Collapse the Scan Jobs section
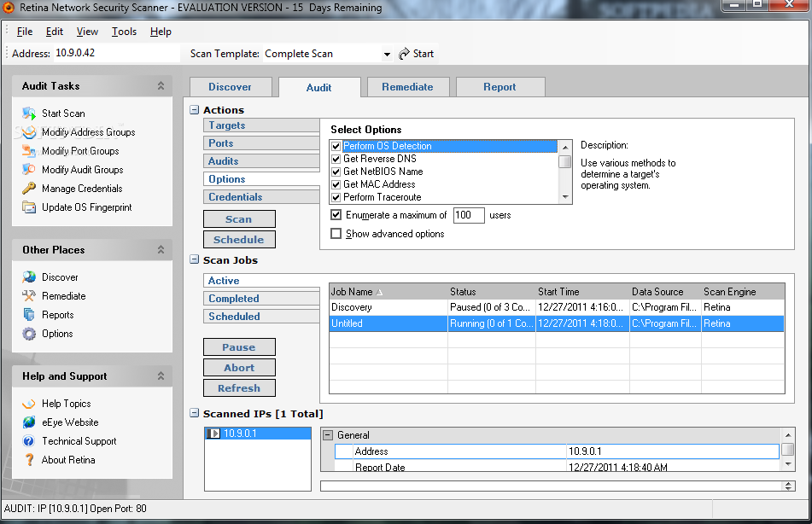 [x=194, y=259]
